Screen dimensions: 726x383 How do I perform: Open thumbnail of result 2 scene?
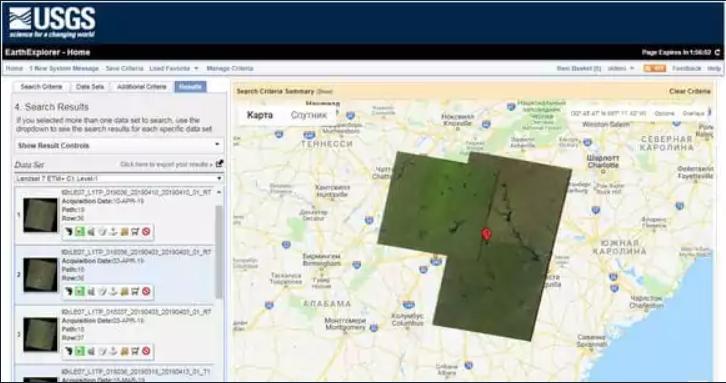click(40, 275)
